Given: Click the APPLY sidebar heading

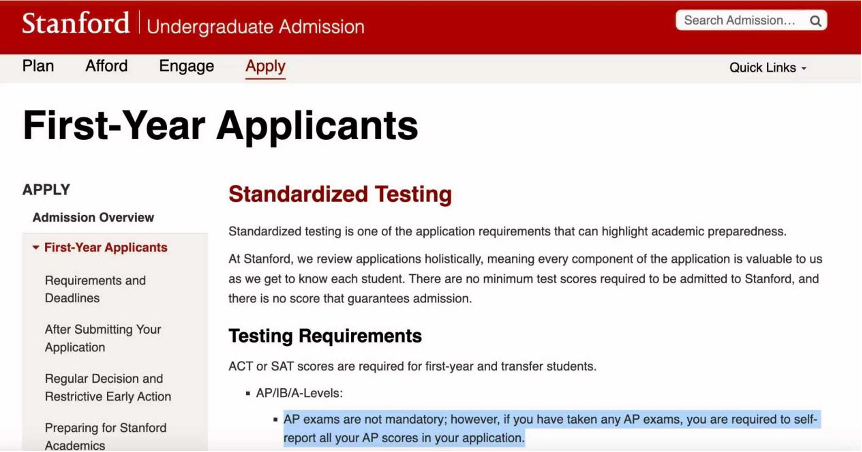Looking at the screenshot, I should pos(46,190).
